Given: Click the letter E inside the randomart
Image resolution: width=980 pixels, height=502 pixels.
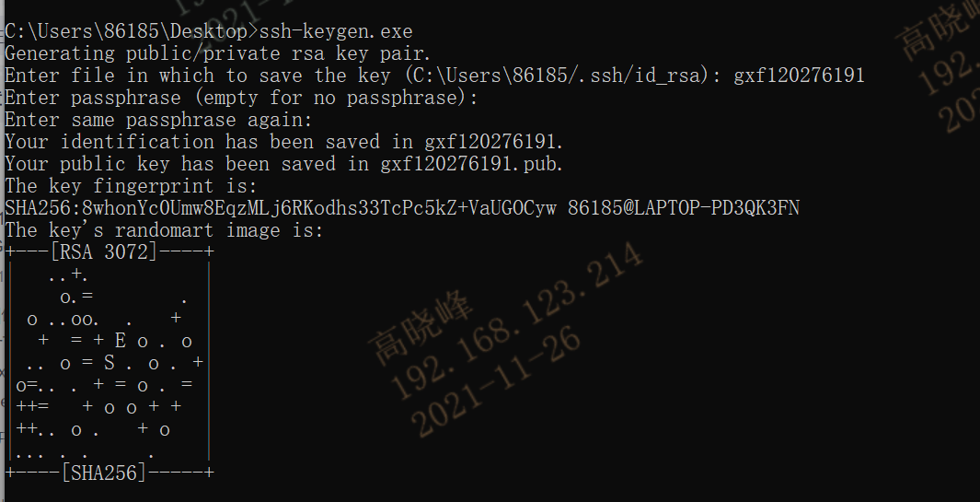Looking at the screenshot, I should [x=120, y=341].
